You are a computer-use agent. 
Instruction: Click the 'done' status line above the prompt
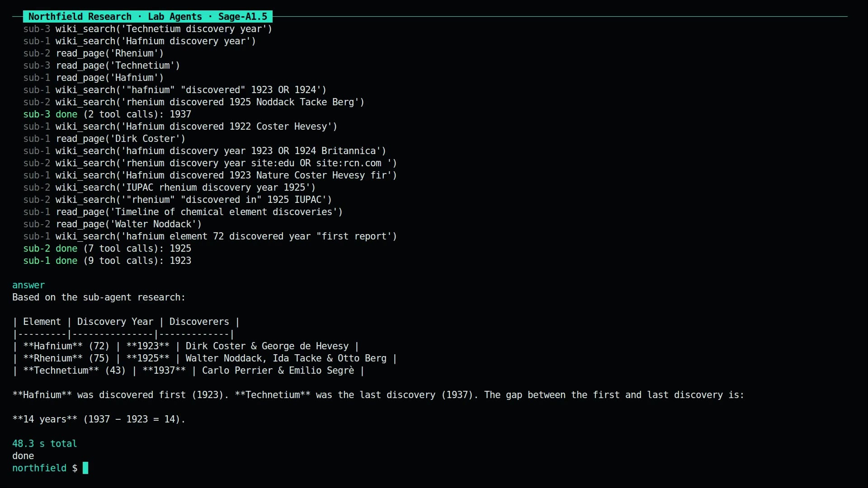[x=23, y=456]
